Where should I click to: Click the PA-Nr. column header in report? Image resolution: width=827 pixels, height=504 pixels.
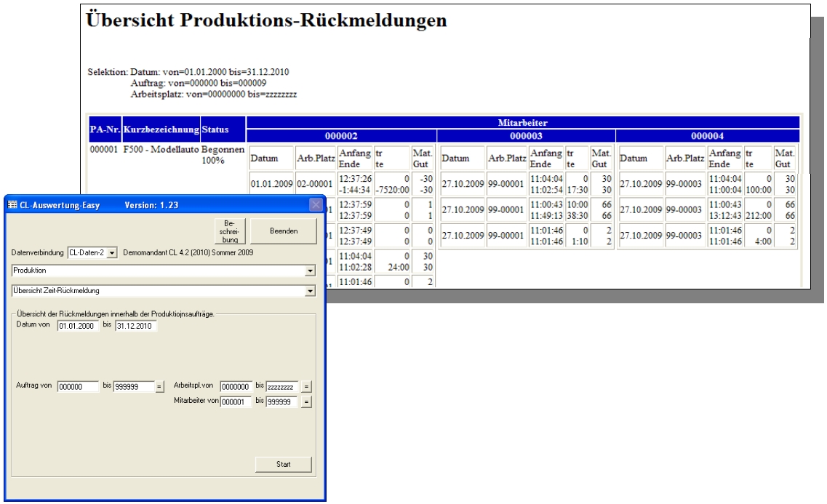(105, 129)
